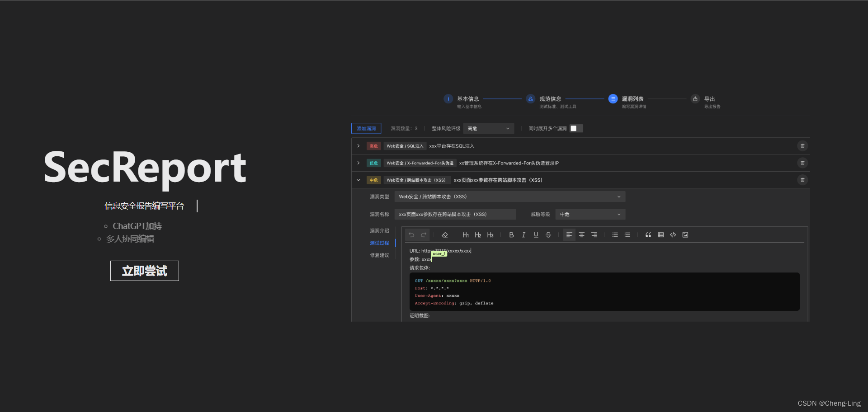
Task: Click the 高危 severity tag
Action: coord(373,146)
